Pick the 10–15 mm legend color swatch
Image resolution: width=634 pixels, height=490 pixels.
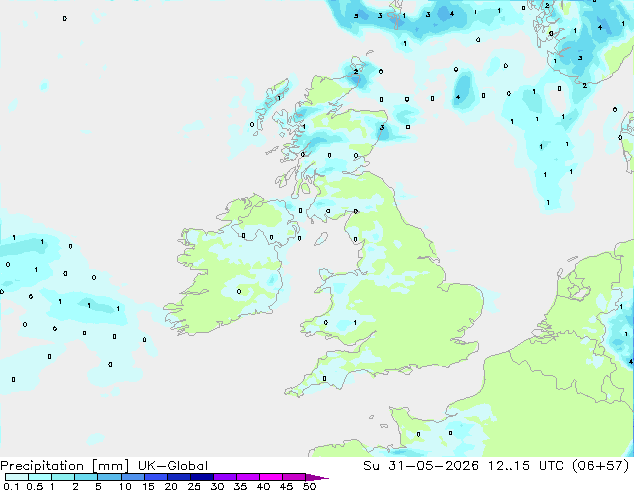click(133, 477)
